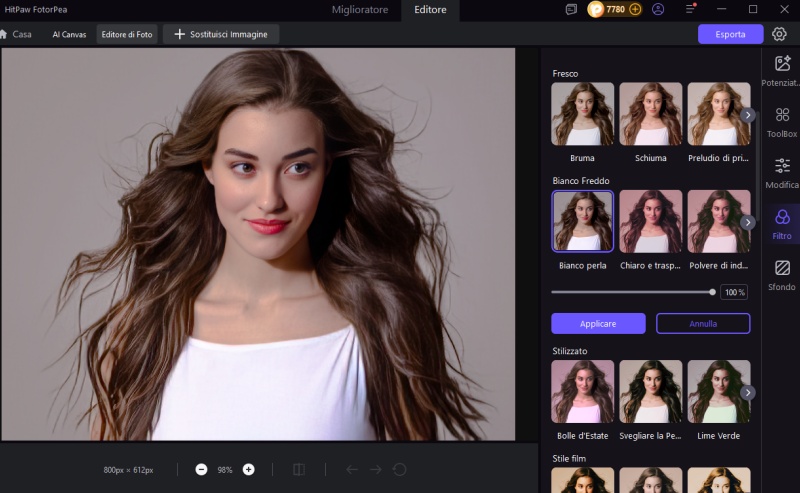Open the ToolBox panel
800x493 pixels.
coord(782,122)
